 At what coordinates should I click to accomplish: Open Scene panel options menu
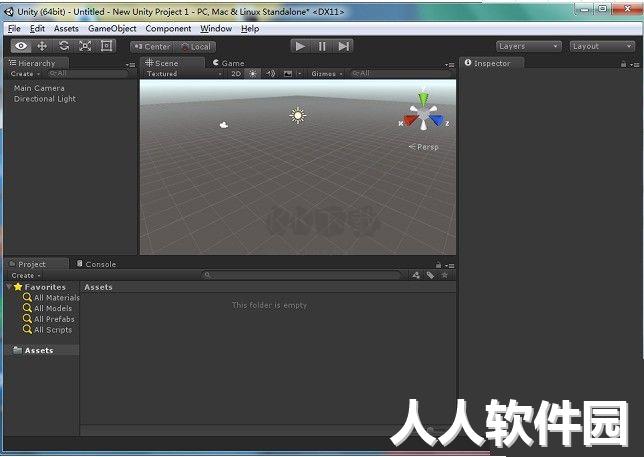(x=450, y=65)
